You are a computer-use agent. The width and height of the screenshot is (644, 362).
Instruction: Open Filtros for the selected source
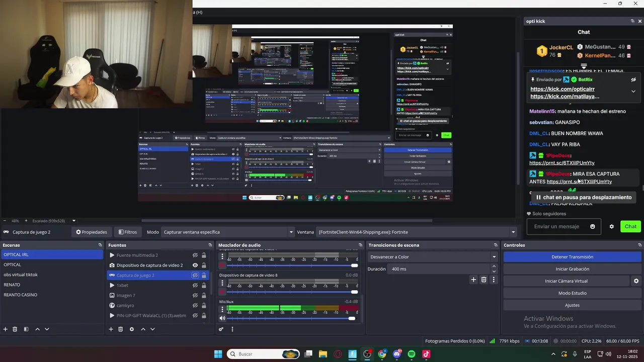coord(128,232)
